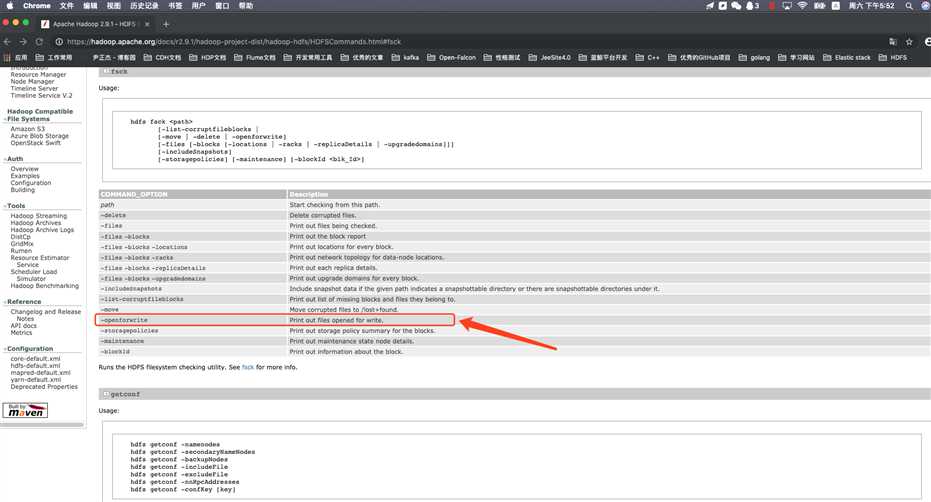Open the WeChat menu bar icon
This screenshot has height=502, width=931.
point(736,5)
